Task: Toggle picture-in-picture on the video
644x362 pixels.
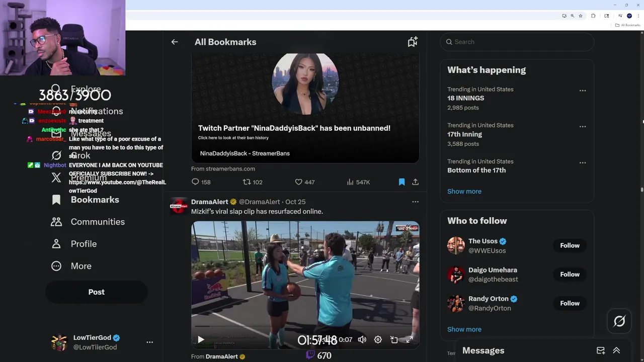Action: pyautogui.click(x=394, y=340)
